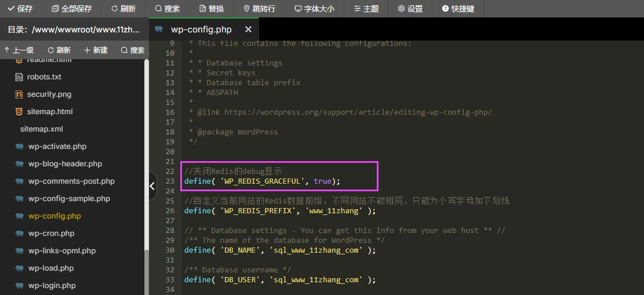The width and height of the screenshot is (644, 295).
Task: Click the 保存 (Save) toolbar button
Action: point(20,9)
